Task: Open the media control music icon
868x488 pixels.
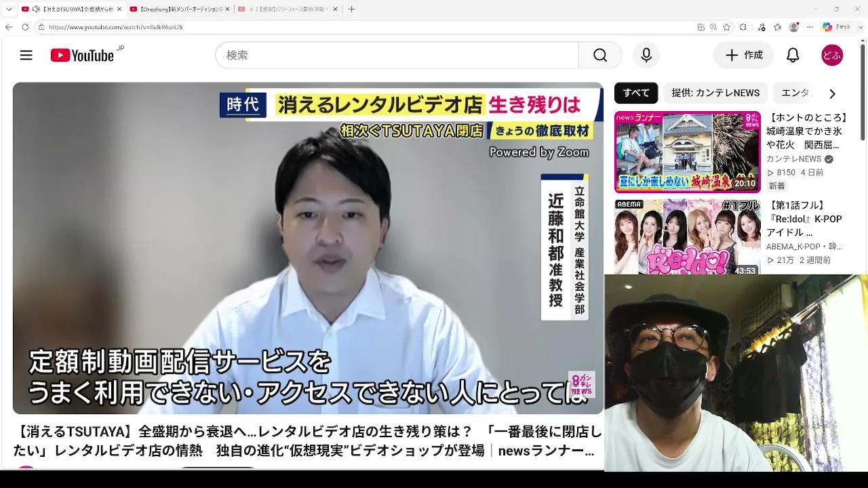Action: 762,27
